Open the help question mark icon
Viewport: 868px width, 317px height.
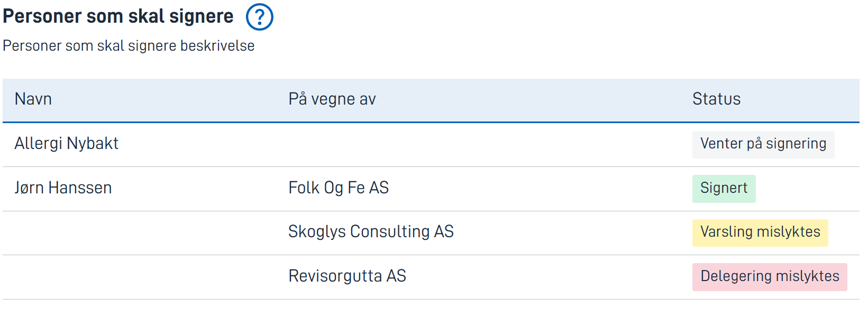259,17
